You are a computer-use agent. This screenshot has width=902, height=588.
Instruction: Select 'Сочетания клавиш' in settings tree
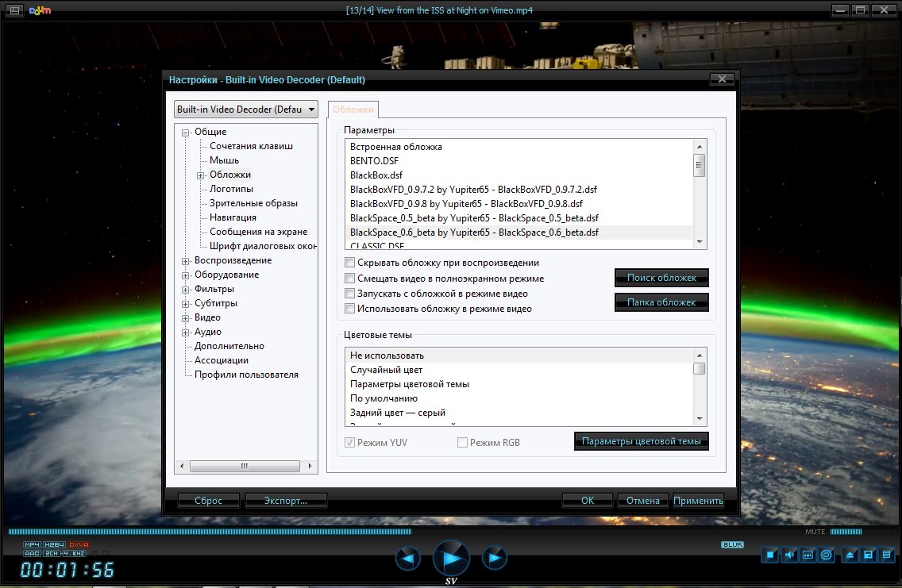[x=251, y=146]
